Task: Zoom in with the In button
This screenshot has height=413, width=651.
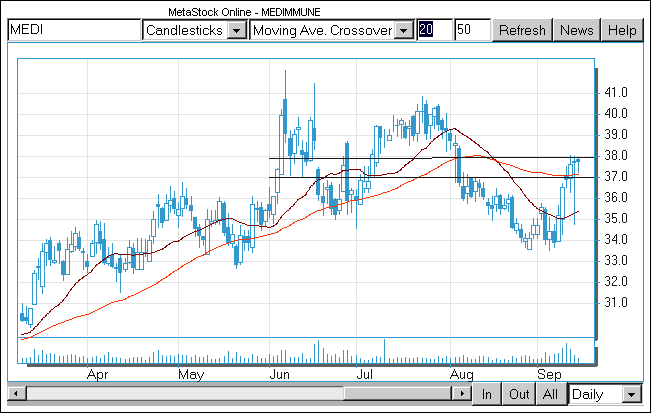Action: coord(487,393)
